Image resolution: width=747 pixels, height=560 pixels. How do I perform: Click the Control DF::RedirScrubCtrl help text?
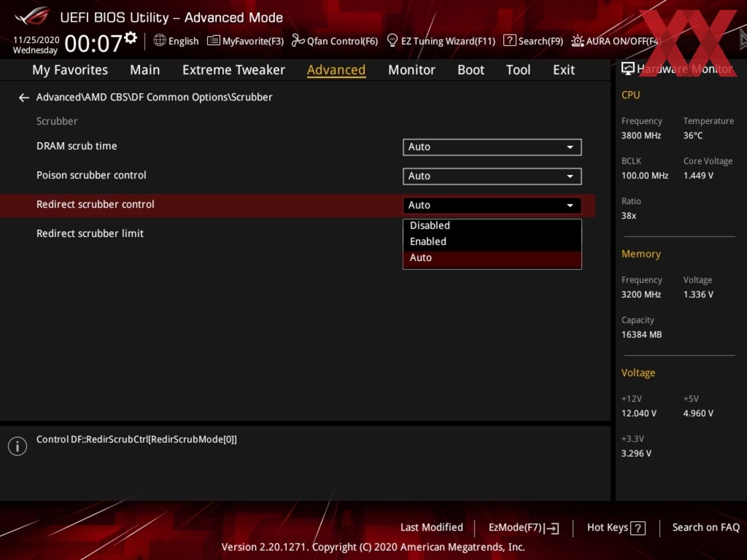click(137, 439)
